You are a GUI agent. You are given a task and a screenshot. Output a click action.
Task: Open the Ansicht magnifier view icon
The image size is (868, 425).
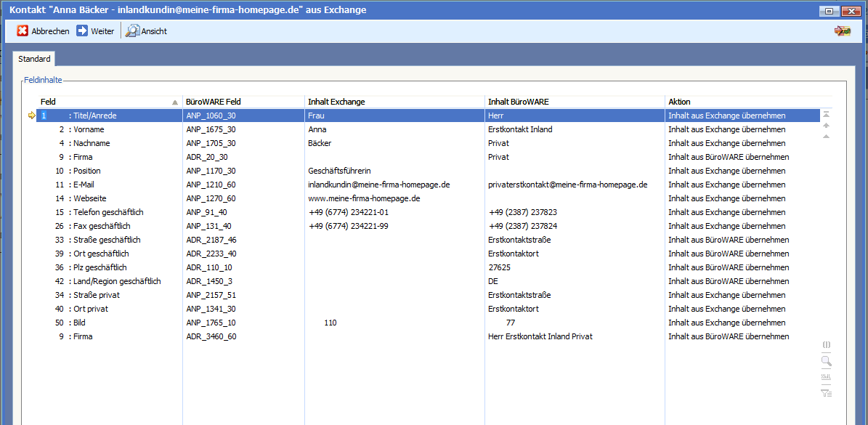click(x=132, y=31)
